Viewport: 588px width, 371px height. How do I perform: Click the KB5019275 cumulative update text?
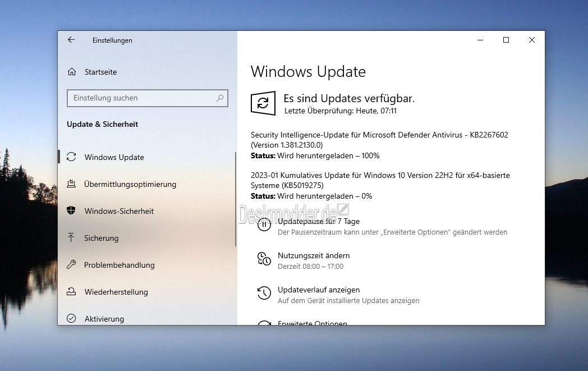coord(380,180)
